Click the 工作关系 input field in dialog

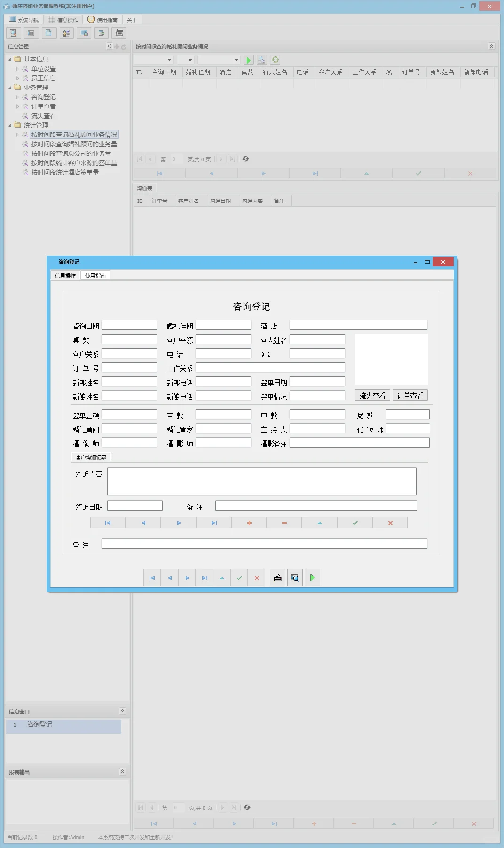click(x=270, y=368)
